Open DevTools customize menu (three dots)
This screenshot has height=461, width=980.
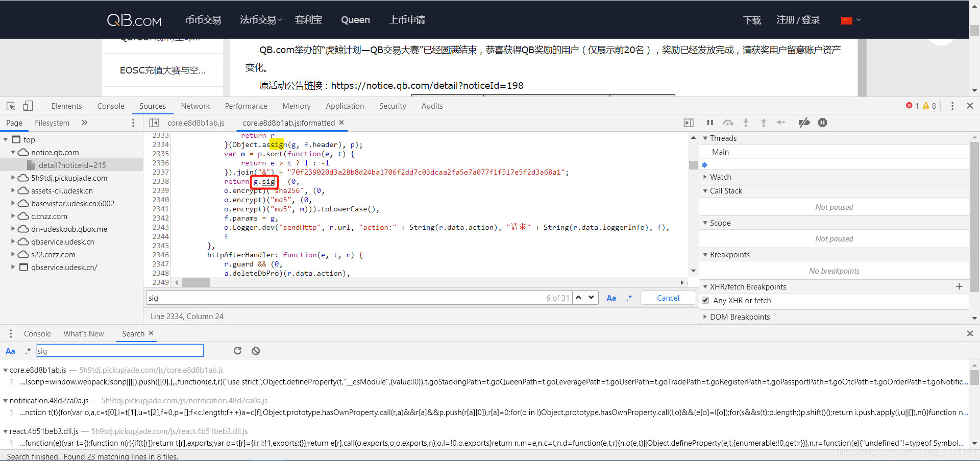952,106
